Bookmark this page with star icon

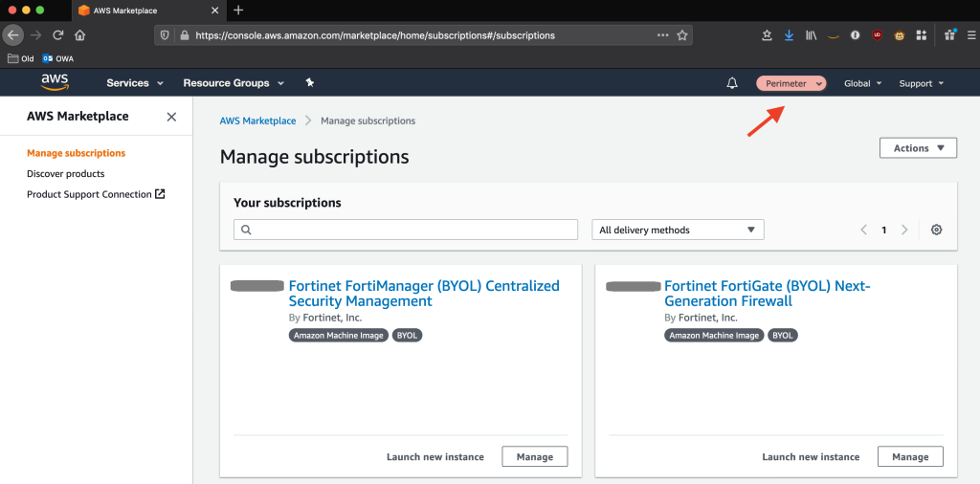682,35
